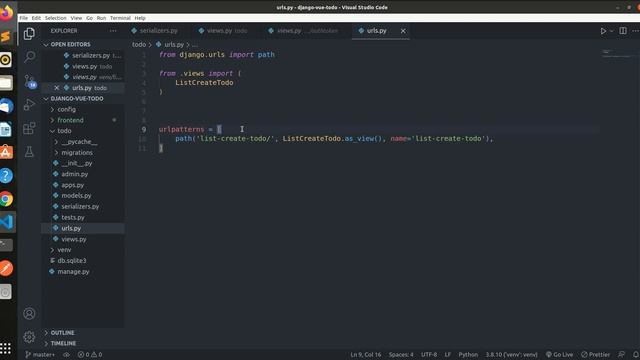
Task: Open Accounts icon in activity bar
Action: [x=29, y=313]
